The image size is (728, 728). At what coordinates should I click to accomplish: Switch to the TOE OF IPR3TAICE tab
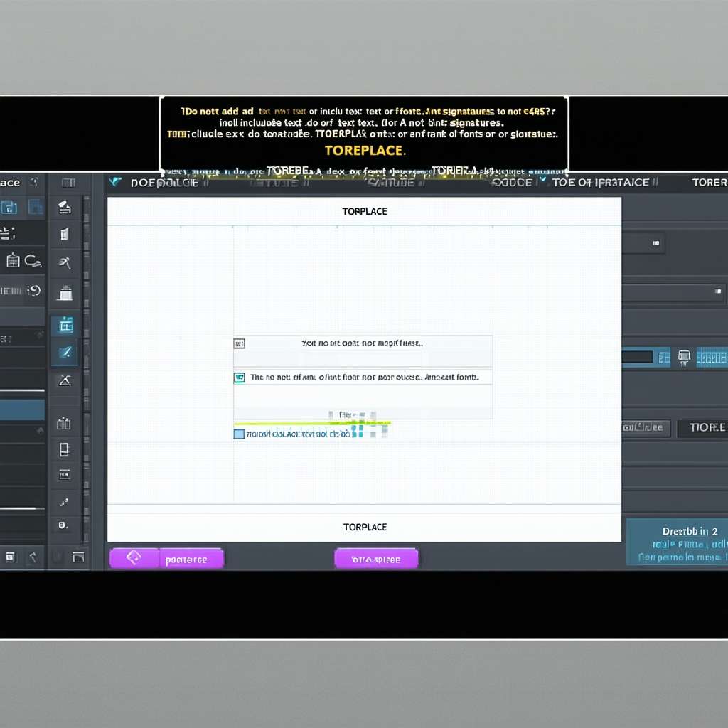601,183
